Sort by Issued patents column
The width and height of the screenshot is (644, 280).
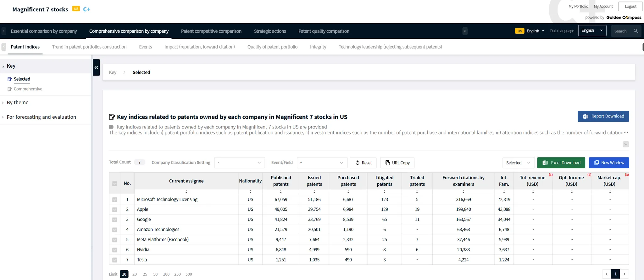(x=314, y=191)
